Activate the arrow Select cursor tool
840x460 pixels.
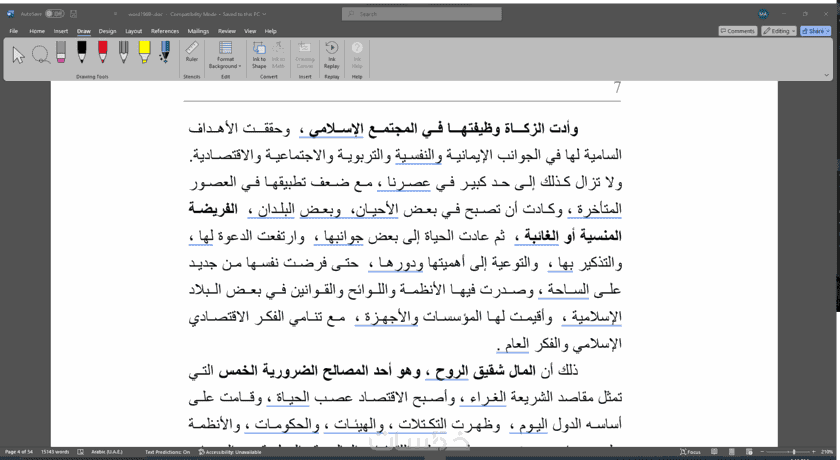pyautogui.click(x=18, y=55)
